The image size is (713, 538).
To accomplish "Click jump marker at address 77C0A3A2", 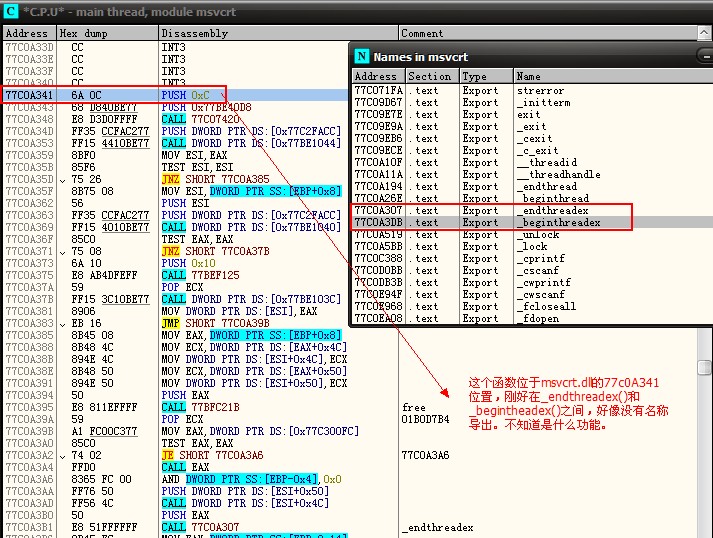I will pos(62,456).
